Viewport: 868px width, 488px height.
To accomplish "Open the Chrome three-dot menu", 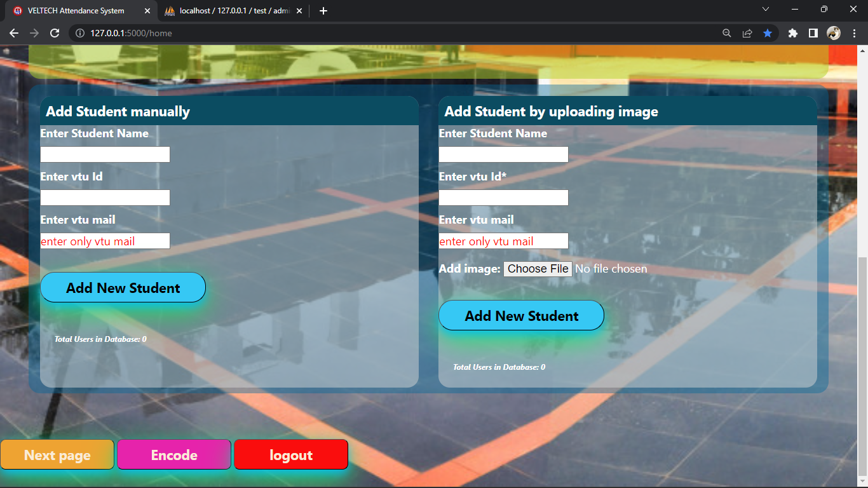I will [x=855, y=33].
